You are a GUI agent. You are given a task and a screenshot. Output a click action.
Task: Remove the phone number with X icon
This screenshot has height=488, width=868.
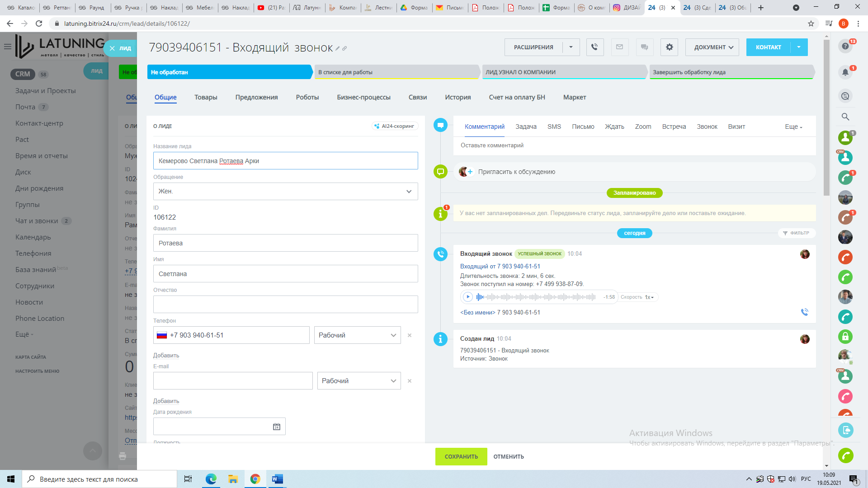pos(410,335)
